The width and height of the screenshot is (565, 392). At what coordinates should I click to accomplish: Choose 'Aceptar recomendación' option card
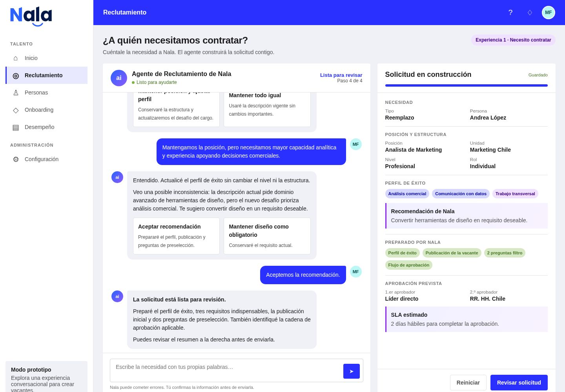[x=176, y=236]
